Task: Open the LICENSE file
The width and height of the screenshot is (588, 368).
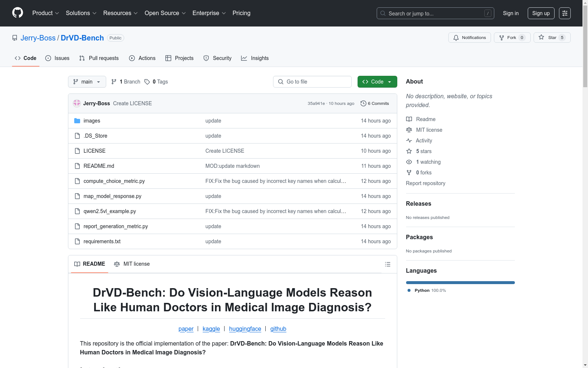Action: tap(94, 151)
